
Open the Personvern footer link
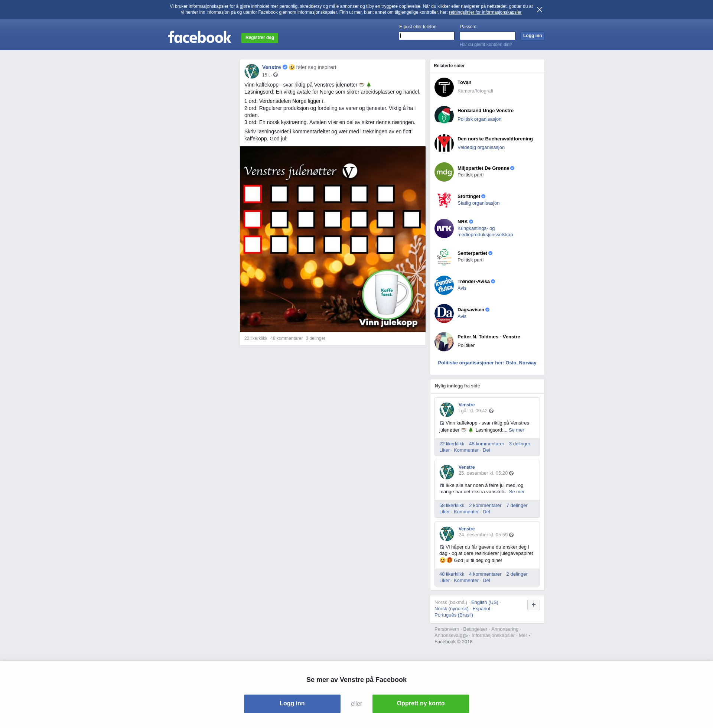click(446, 629)
